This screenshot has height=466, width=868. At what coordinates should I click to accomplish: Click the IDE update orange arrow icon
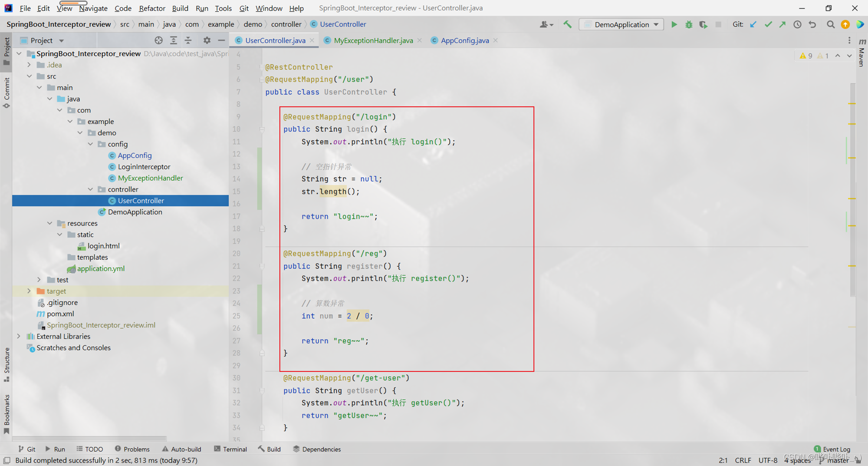(845, 25)
